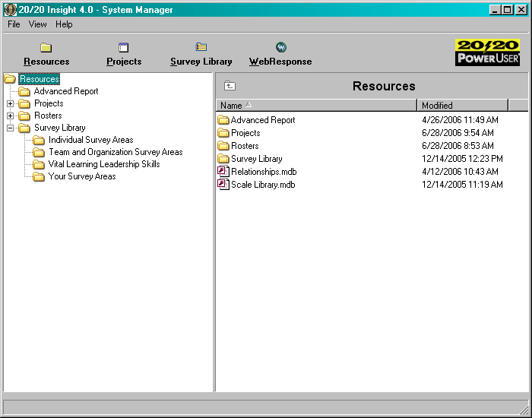Select Rosters in the tree
The width and height of the screenshot is (532, 418).
[x=48, y=116]
